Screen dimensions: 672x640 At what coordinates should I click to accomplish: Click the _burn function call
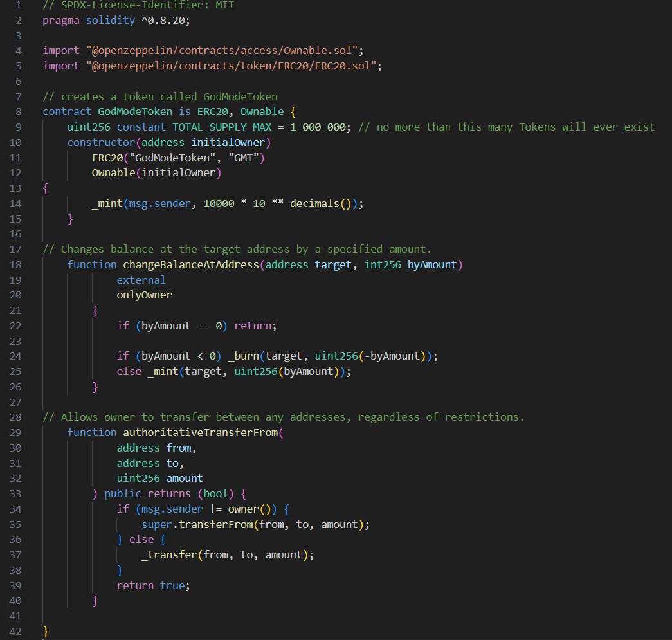pos(244,356)
